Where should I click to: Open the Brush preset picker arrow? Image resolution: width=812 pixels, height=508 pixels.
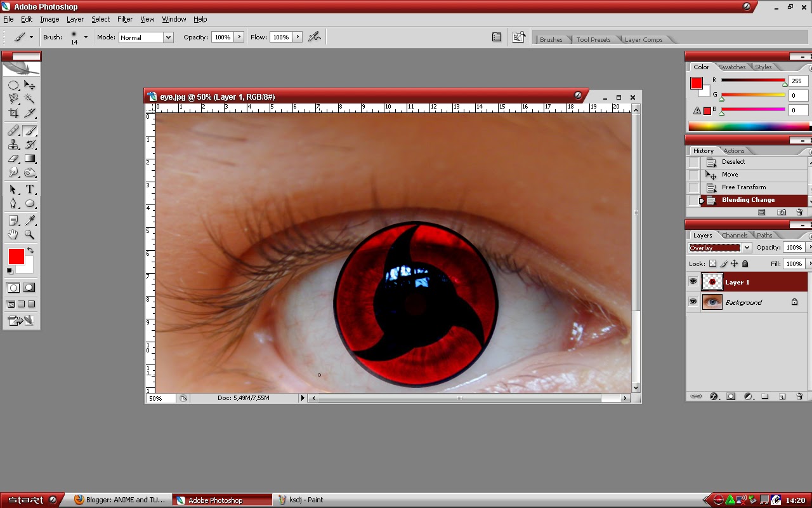86,37
